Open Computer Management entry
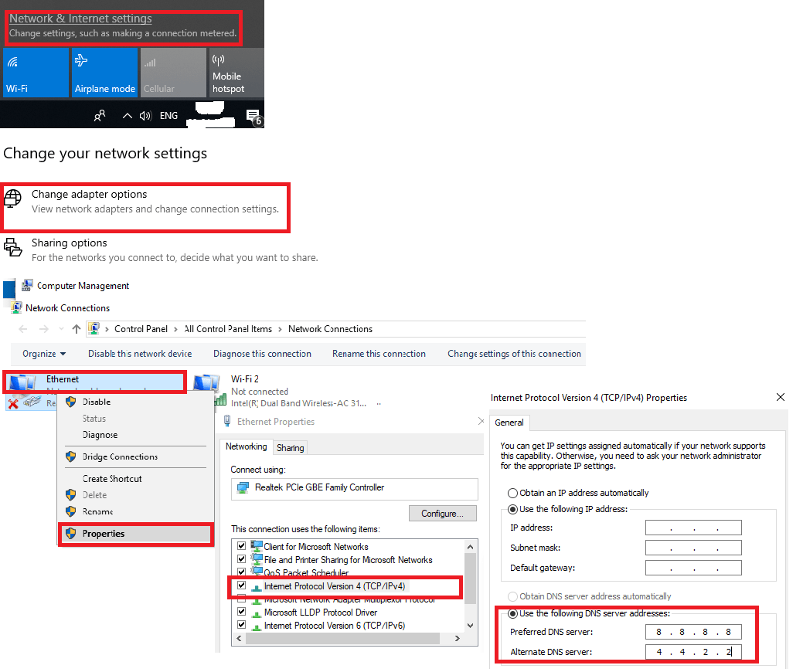Image resolution: width=803 pixels, height=672 pixels. 83,286
